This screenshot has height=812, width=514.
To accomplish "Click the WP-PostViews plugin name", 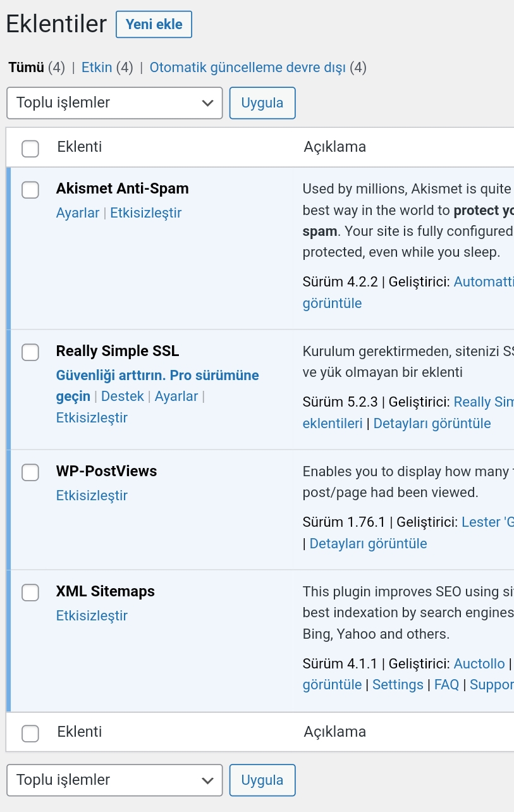I will click(106, 471).
